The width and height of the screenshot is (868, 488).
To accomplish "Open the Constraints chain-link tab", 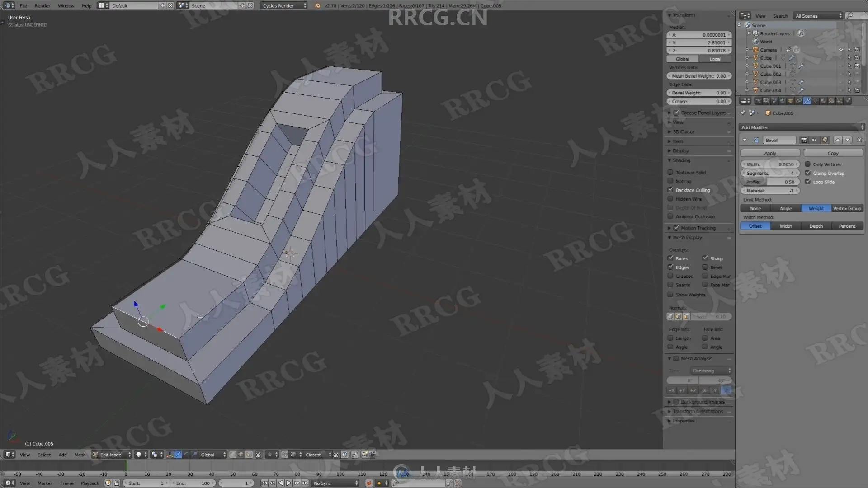I will [799, 101].
